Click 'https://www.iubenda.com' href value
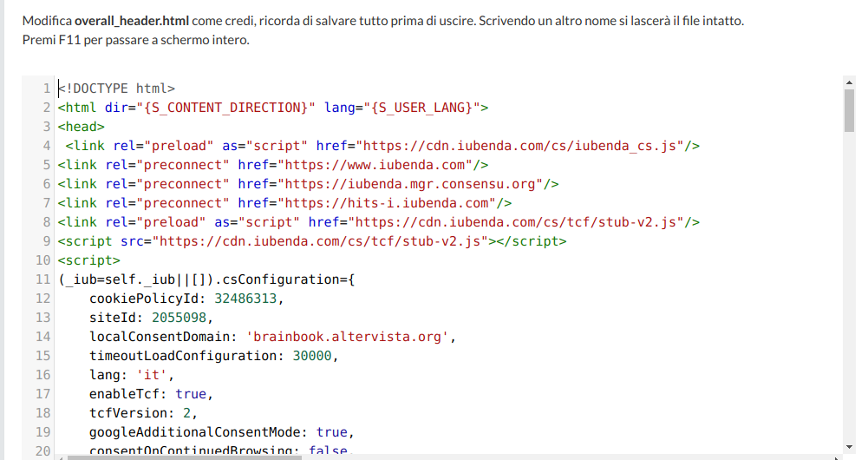 point(375,165)
